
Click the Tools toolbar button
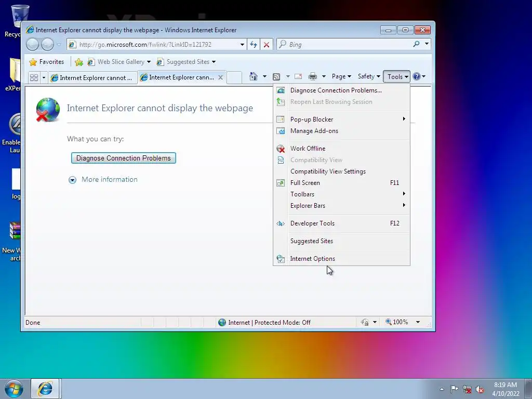(396, 77)
